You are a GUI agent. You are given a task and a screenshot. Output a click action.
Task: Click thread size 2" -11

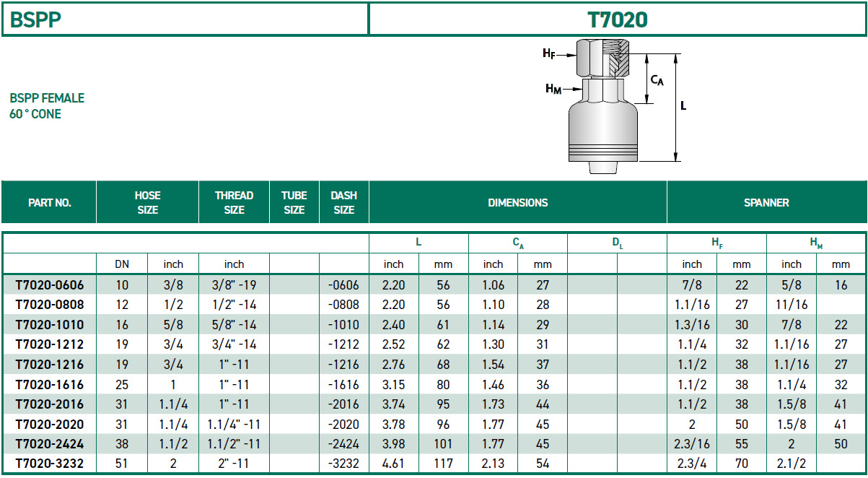[x=234, y=464]
